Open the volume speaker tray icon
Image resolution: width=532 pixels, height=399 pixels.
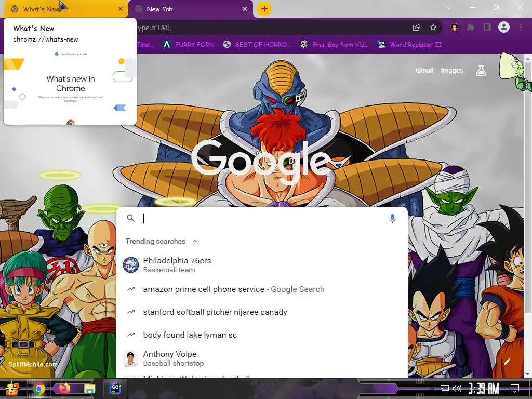coord(457,389)
